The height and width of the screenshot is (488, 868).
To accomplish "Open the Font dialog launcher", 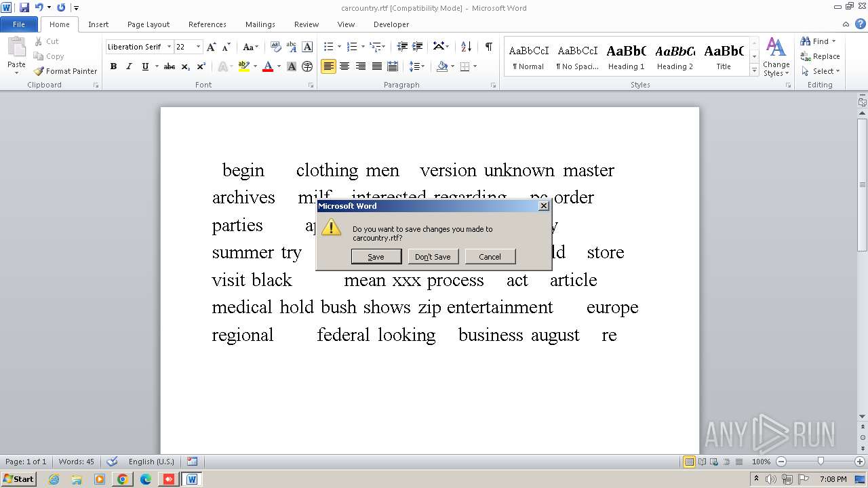I will click(x=311, y=85).
